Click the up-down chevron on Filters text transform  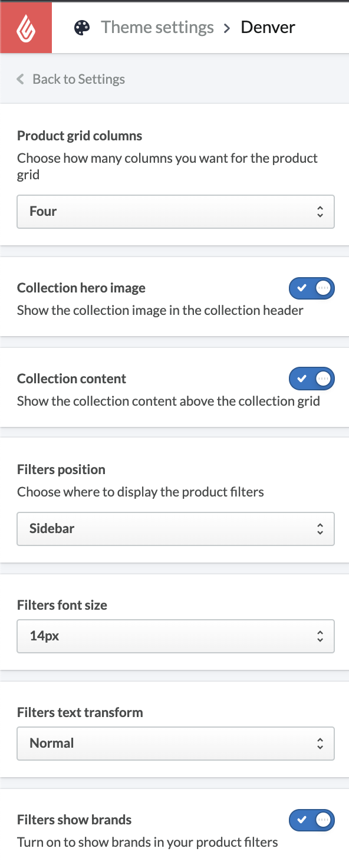coord(320,744)
